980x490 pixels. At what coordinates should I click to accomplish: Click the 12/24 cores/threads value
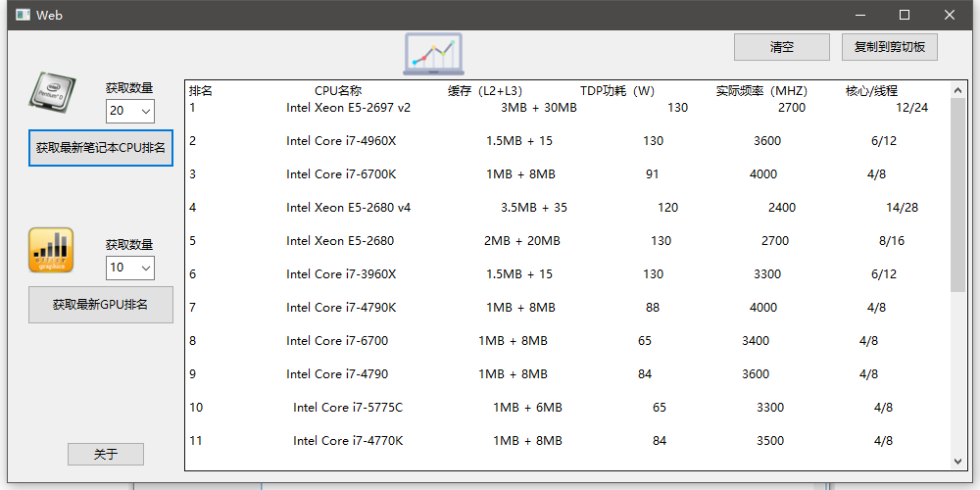(911, 108)
